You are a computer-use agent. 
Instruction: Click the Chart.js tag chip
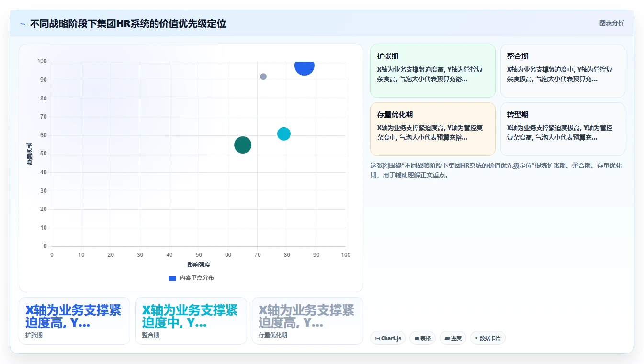(x=388, y=338)
